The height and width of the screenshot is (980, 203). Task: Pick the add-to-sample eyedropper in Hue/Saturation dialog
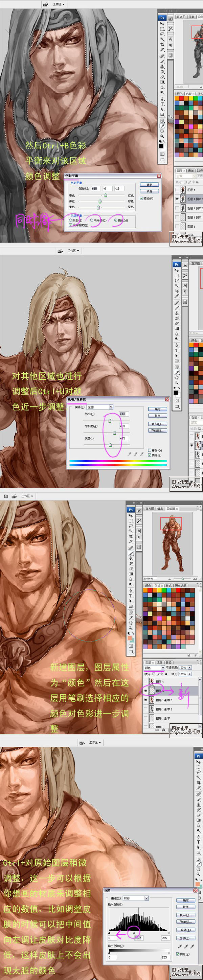136,454
